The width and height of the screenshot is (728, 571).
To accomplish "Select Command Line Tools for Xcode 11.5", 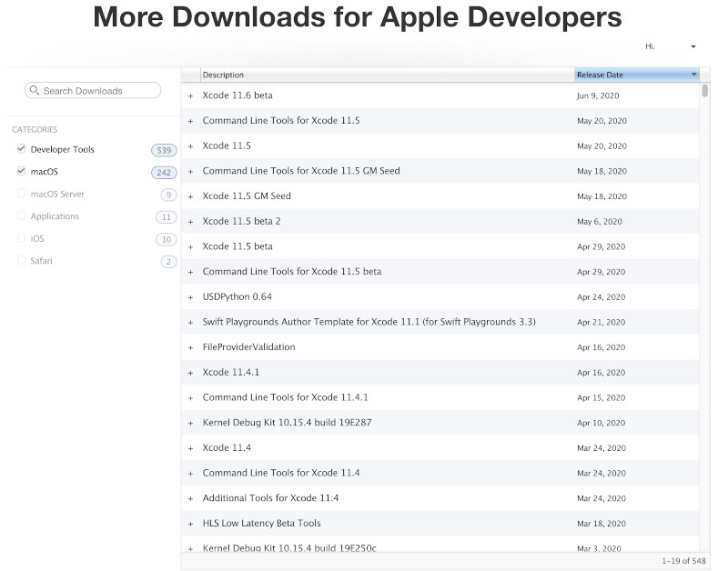I will 281,120.
